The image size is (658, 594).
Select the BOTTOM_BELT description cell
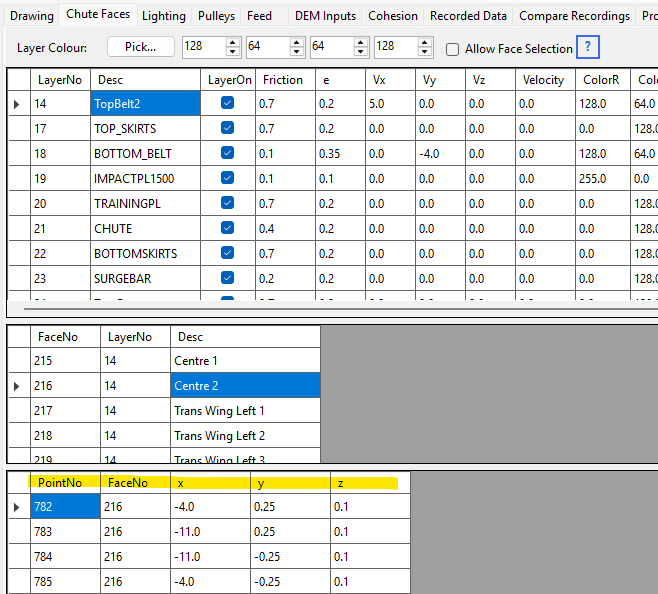[x=145, y=154]
